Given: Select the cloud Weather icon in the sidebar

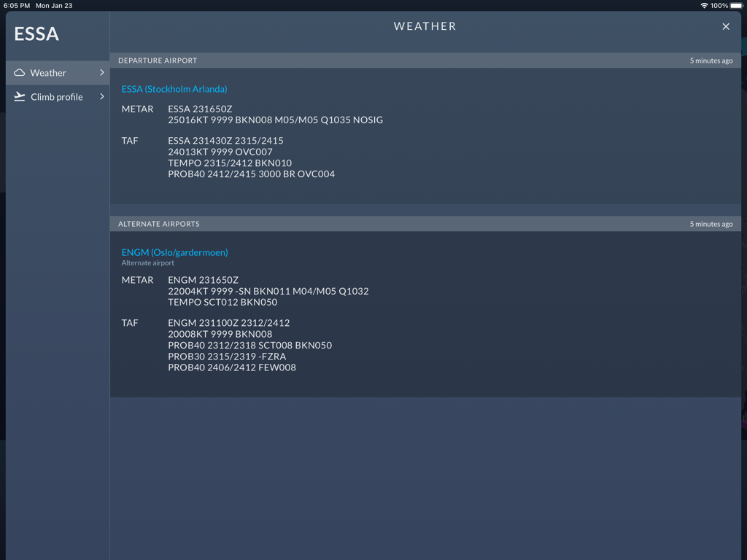Looking at the screenshot, I should coord(20,72).
